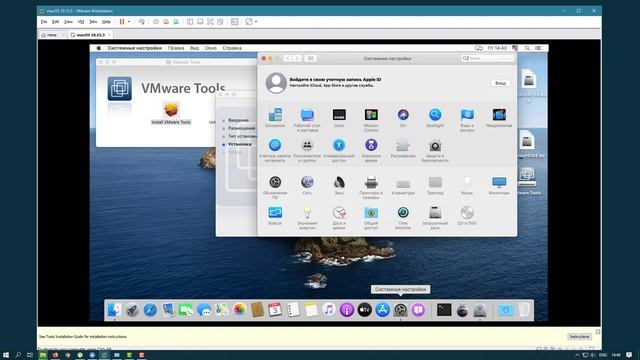Open VMware Workstation Help menu
This screenshot has width=640, height=360.
[x=106, y=22]
